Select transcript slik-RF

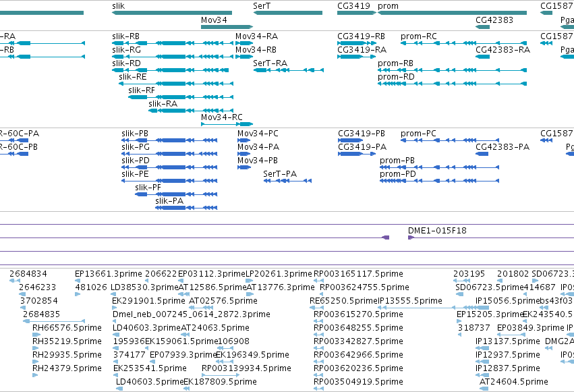click(x=141, y=90)
